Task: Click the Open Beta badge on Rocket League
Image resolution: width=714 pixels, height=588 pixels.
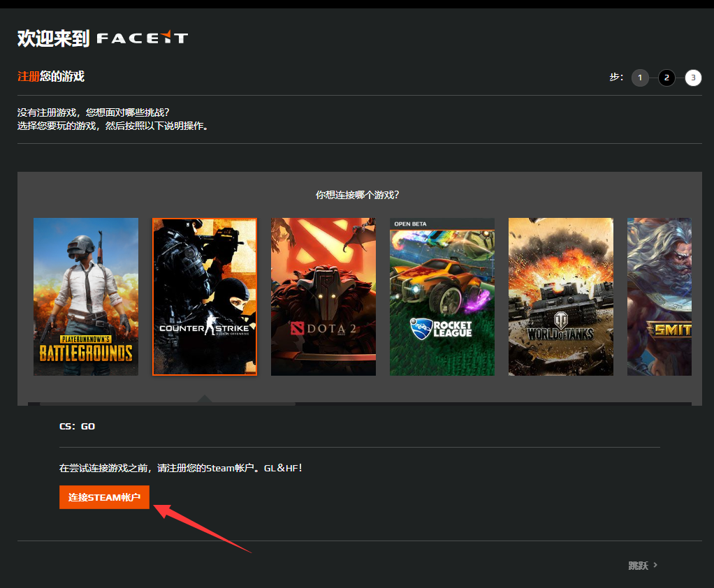Action: 411,223
